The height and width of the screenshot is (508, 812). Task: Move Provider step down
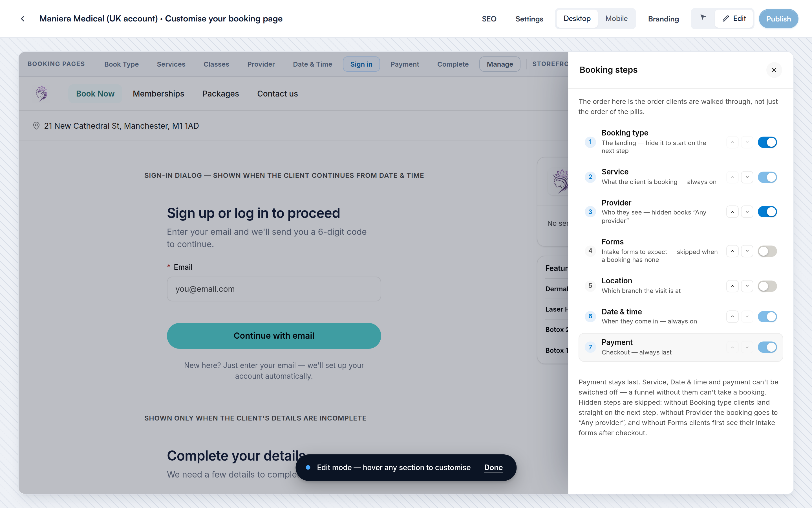point(747,212)
